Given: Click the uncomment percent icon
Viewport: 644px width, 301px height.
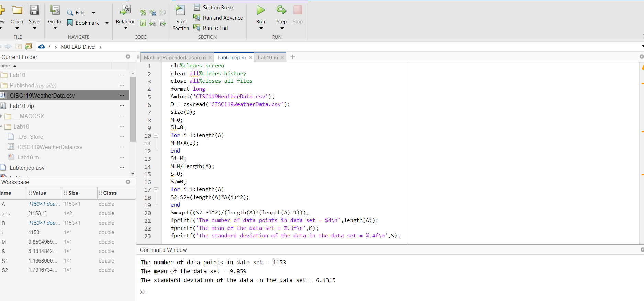Looking at the screenshot, I should (x=153, y=13).
